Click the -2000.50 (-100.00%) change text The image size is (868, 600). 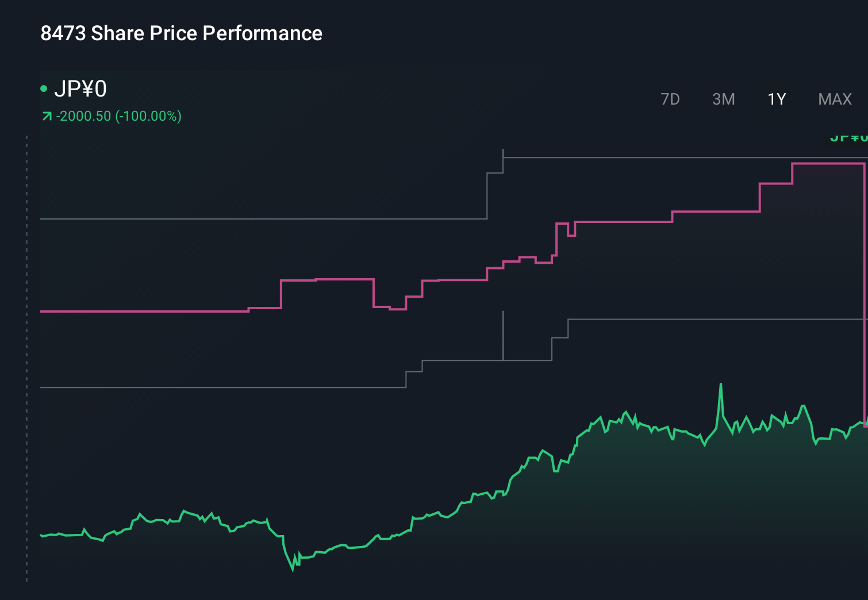[x=119, y=116]
